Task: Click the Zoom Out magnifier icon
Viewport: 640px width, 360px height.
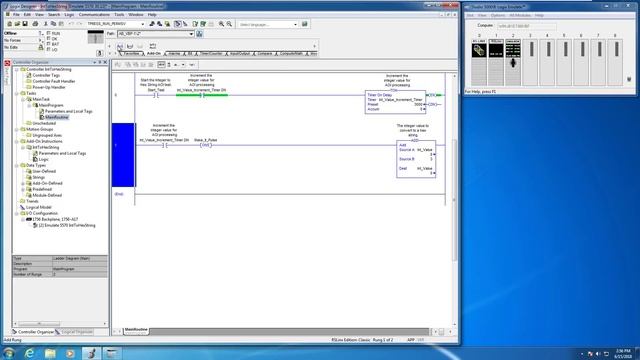Action: (229, 24)
